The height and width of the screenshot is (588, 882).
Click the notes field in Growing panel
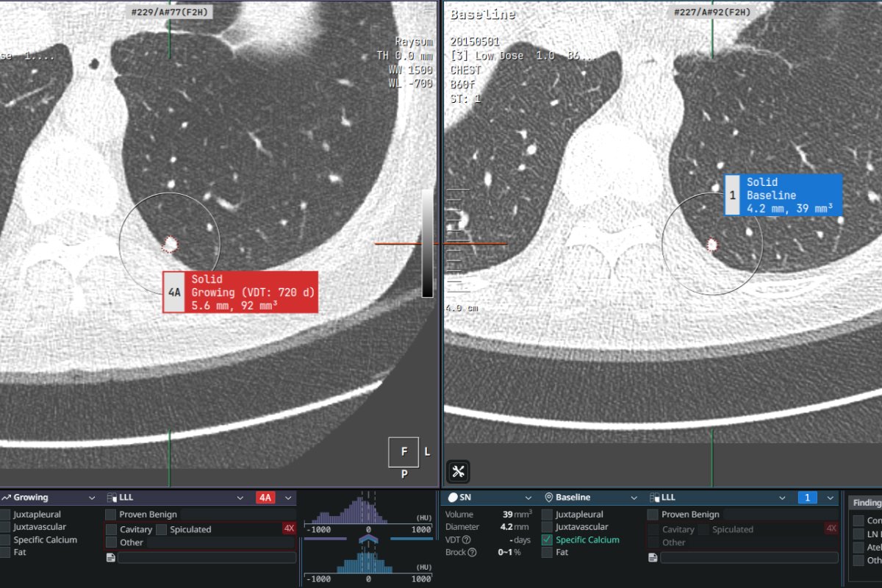(207, 558)
